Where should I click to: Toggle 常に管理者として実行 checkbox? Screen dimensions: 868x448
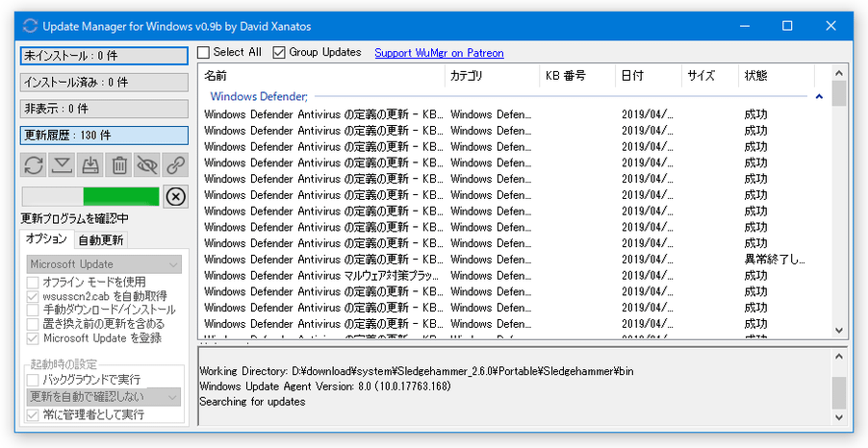pyautogui.click(x=34, y=414)
